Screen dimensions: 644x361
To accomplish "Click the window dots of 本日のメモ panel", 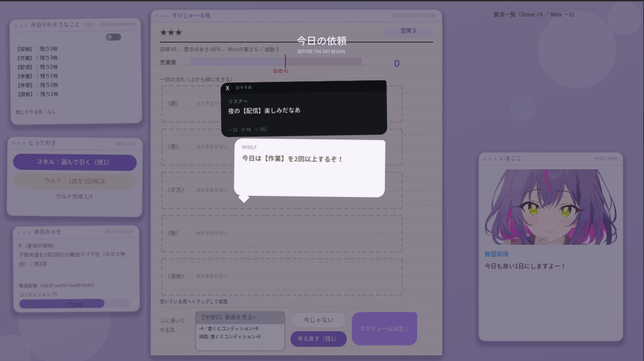I will (24, 232).
